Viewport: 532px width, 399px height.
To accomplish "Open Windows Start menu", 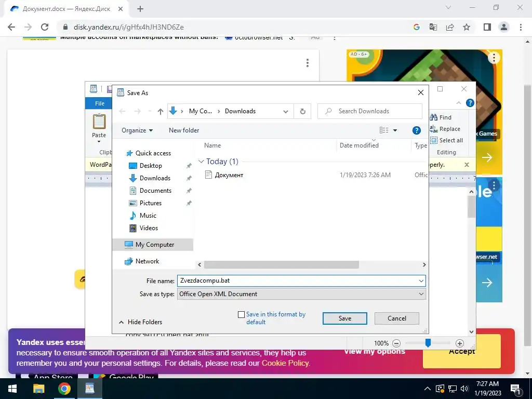I will [x=12, y=389].
